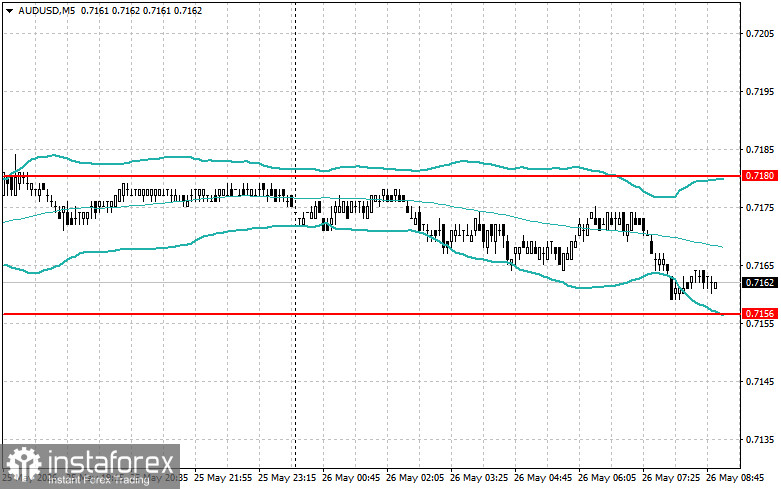
Task: Click the 0.7135 price scale label
Action: coord(760,440)
